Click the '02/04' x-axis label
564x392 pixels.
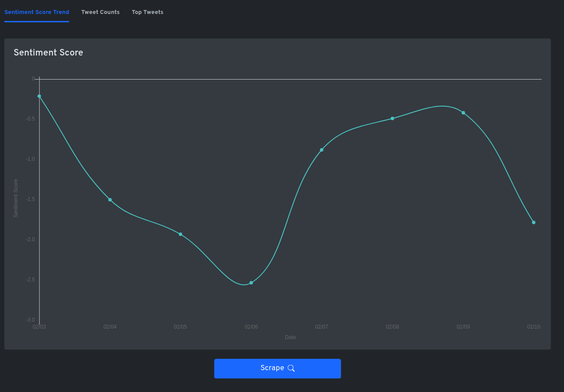click(x=110, y=327)
